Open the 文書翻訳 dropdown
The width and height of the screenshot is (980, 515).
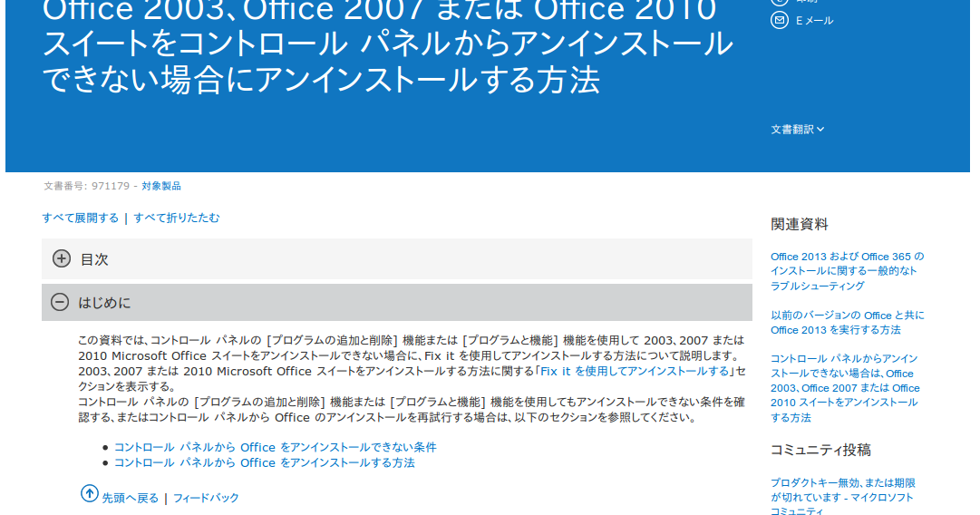798,130
